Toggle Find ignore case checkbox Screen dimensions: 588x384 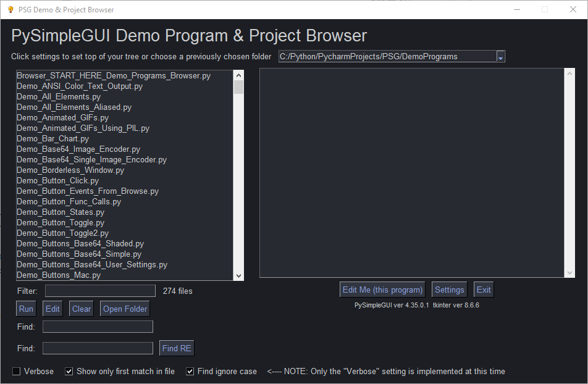point(190,371)
